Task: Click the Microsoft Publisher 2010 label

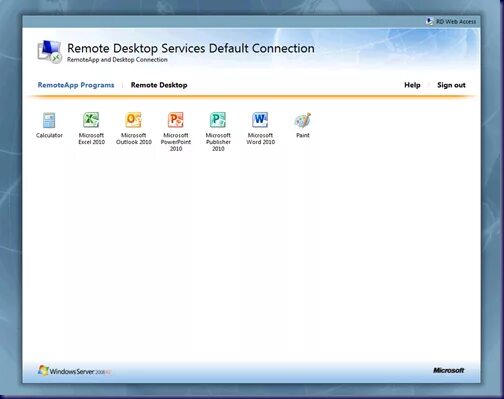Action: click(218, 142)
